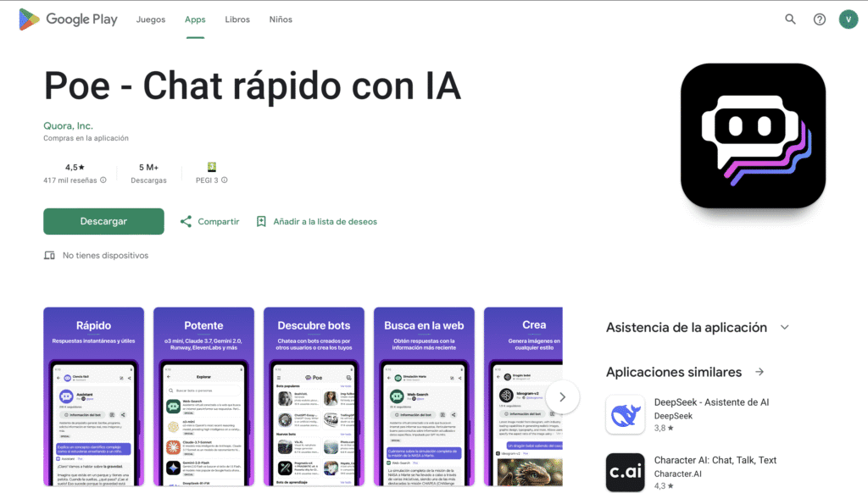Open Character AI: Chat, Talk, Text link

pos(715,460)
